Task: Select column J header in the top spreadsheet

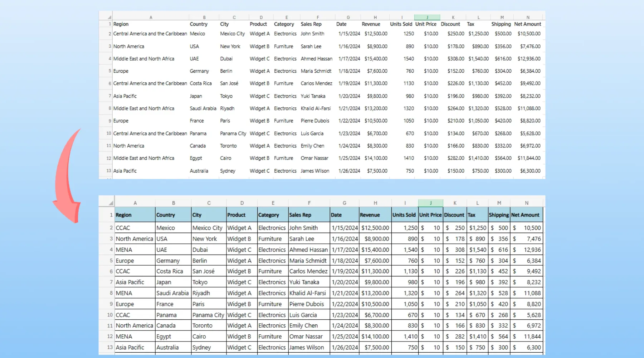Action: pos(427,17)
